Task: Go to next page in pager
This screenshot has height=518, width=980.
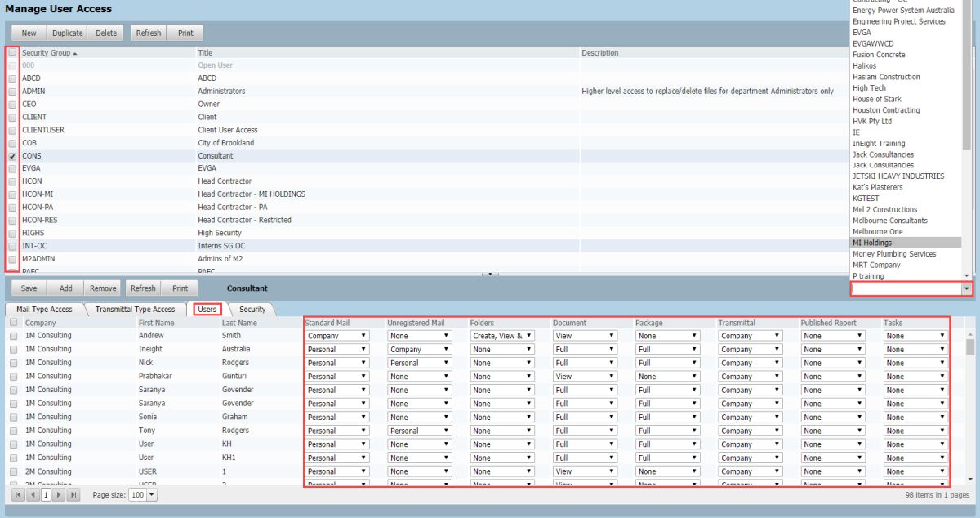Action: coord(60,495)
